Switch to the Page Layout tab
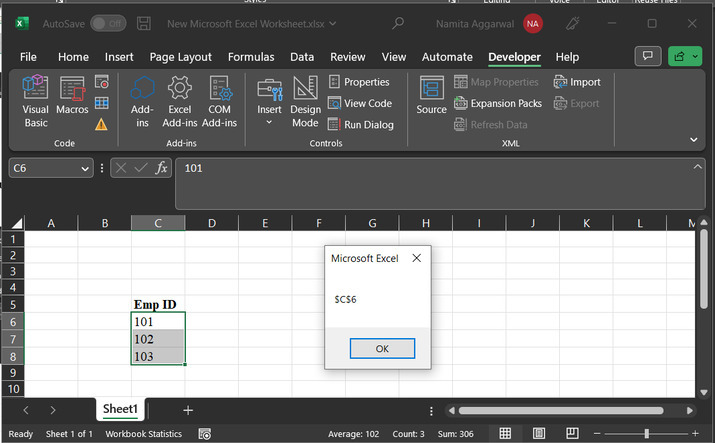 pyautogui.click(x=180, y=57)
